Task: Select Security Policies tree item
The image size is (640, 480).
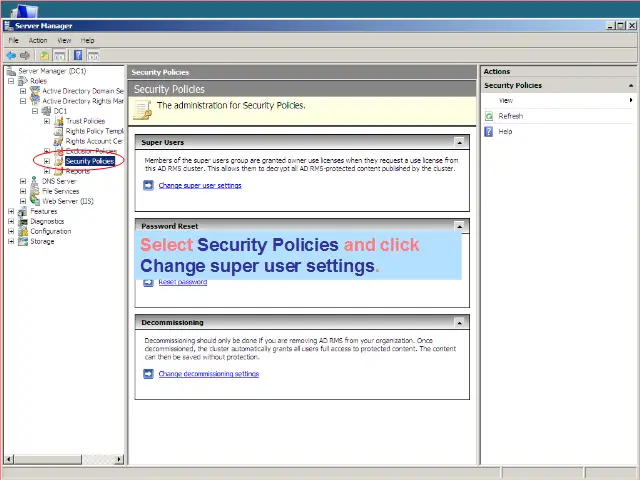Action: click(90, 161)
